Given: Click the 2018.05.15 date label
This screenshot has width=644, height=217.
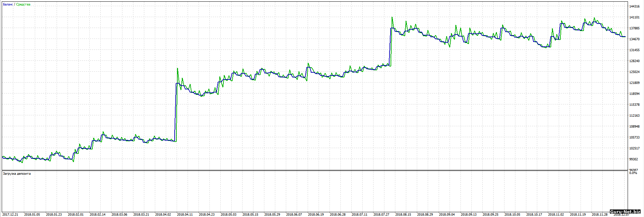Looking at the screenshot, I should (x=250, y=215).
